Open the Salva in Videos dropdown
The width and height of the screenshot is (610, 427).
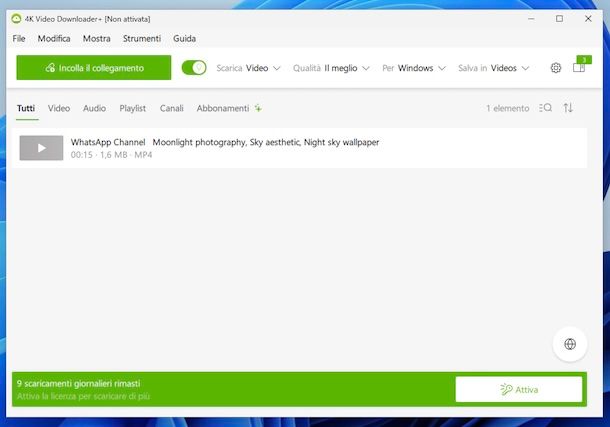tap(493, 68)
